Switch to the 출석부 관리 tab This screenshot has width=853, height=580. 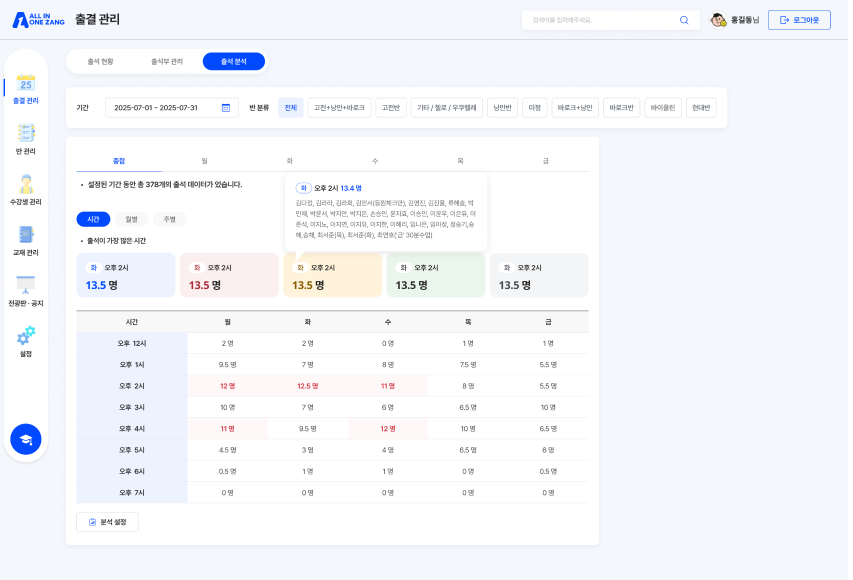pos(167,61)
